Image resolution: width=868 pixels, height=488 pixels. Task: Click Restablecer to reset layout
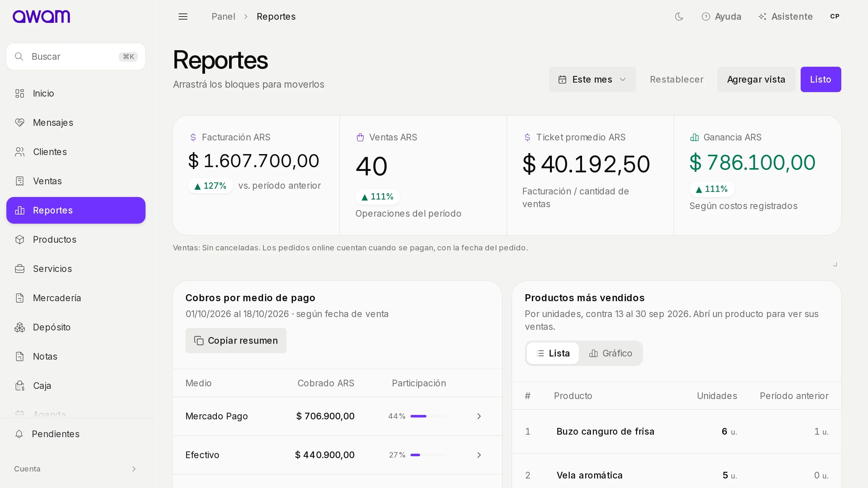pyautogui.click(x=676, y=79)
